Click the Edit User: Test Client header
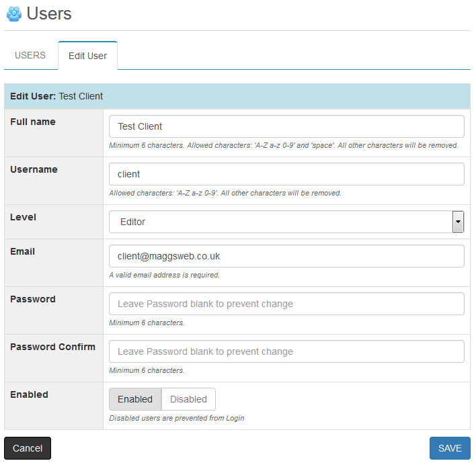476x465 pixels. click(x=56, y=96)
